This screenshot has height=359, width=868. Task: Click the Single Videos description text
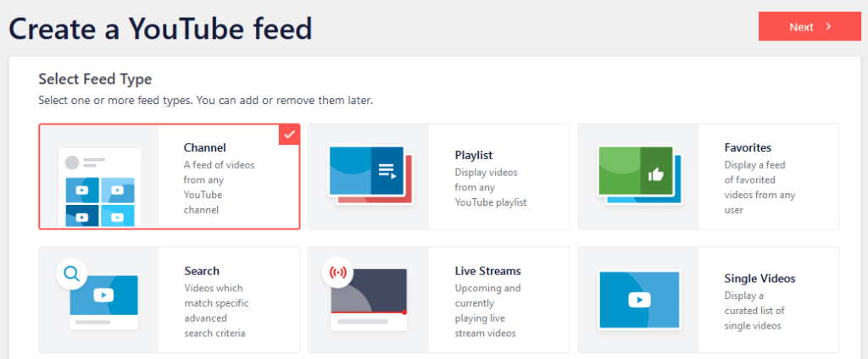pyautogui.click(x=753, y=311)
